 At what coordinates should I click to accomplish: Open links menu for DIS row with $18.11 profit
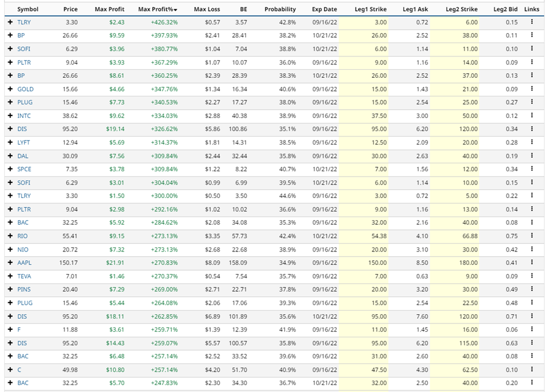531,316
